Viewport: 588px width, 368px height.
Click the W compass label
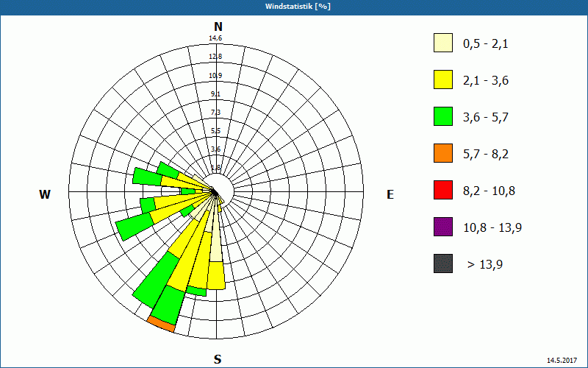pyautogui.click(x=45, y=194)
